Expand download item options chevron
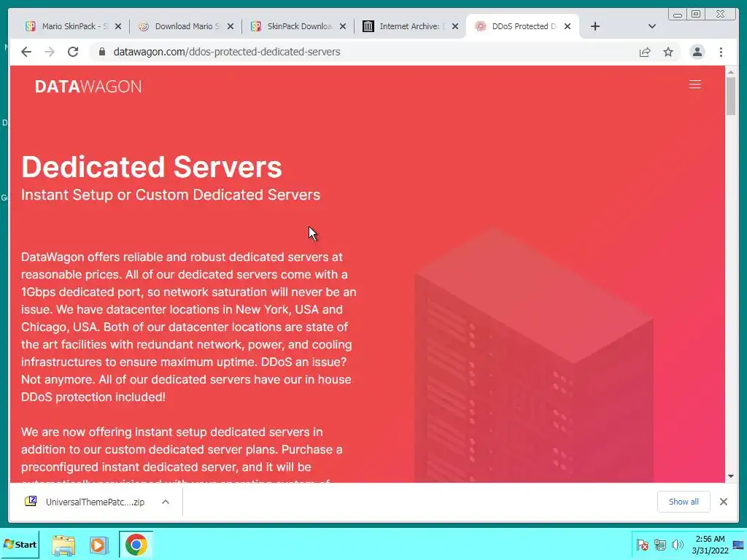This screenshot has width=747, height=560. [166, 502]
